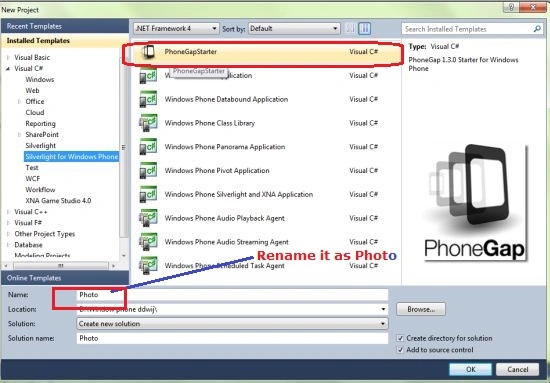Click Windows Phone Silverlight and XNA Application icon
The width and height of the screenshot is (550, 383).
click(148, 195)
